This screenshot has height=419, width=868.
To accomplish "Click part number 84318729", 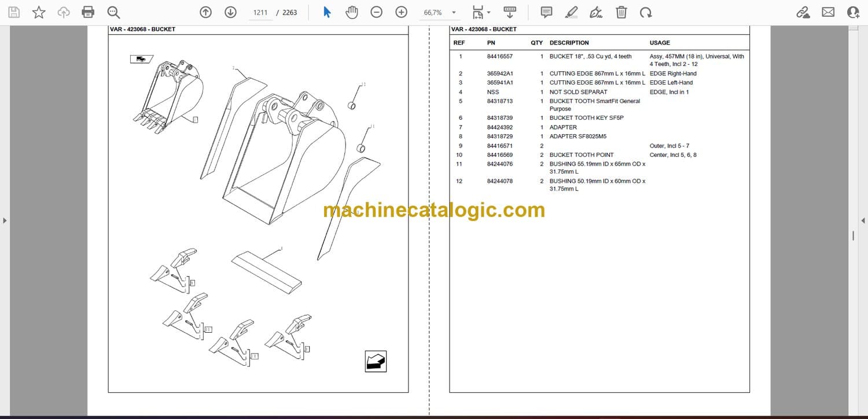I will click(x=500, y=137).
